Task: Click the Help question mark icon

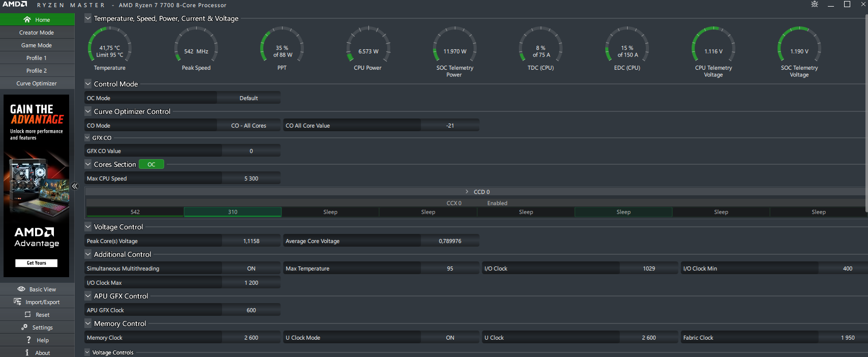Action: tap(28, 340)
